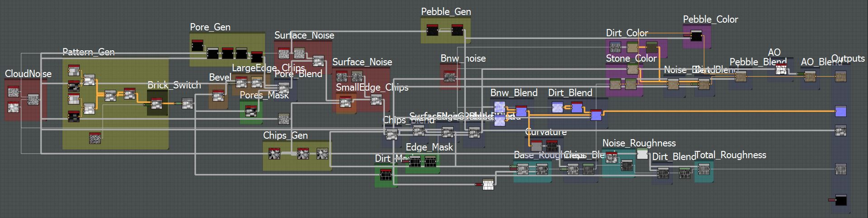868x218 pixels.
Task: Select the purple normal output node
Action: (x=840, y=111)
